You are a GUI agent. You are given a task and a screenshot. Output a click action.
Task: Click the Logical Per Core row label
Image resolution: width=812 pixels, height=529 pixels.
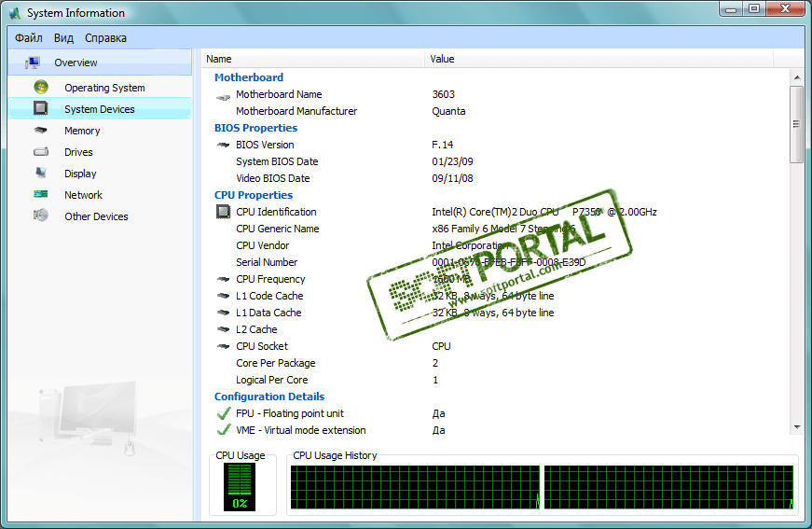pyautogui.click(x=272, y=380)
